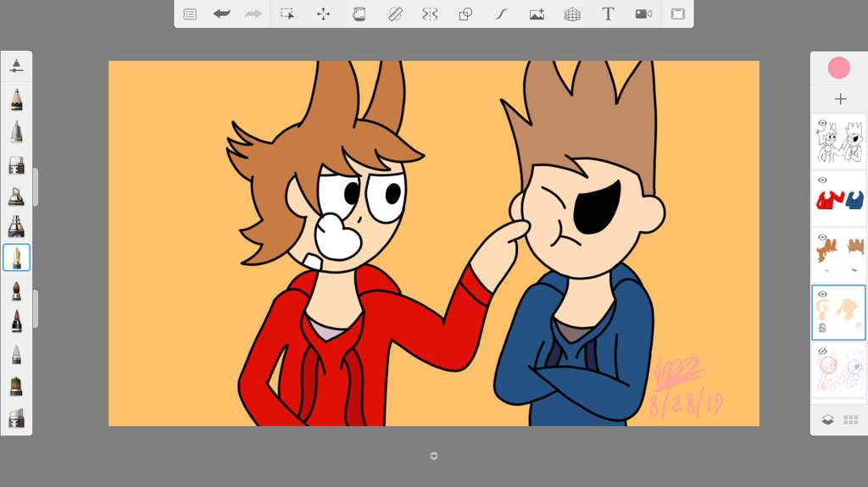Image resolution: width=868 pixels, height=487 pixels.
Task: Select the chisel tip pen brush
Action: (x=17, y=196)
